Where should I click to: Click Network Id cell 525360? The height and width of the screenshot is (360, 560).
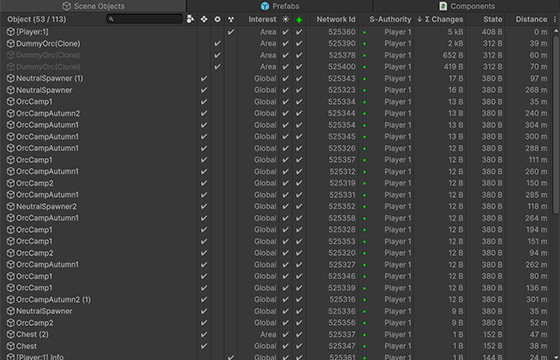coord(342,32)
